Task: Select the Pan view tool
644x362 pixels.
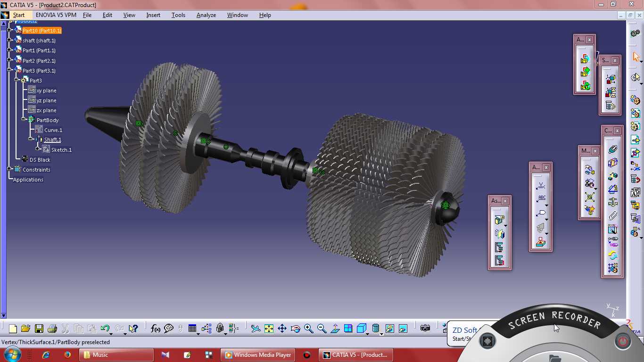Action: (282, 329)
